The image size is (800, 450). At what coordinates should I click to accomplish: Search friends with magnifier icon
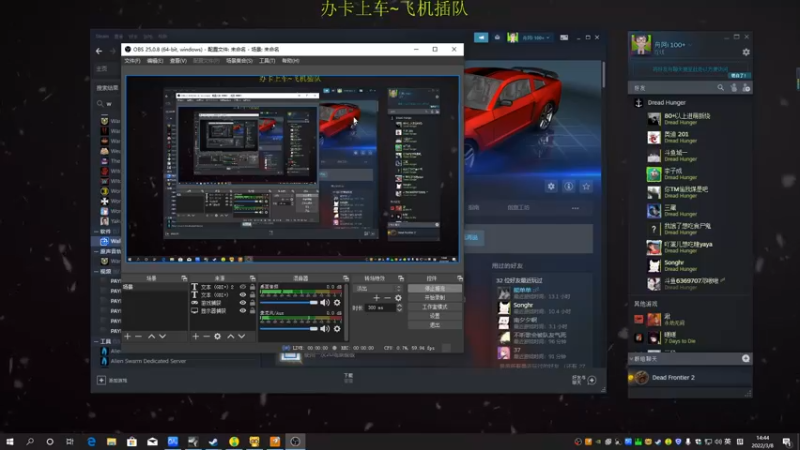point(720,88)
